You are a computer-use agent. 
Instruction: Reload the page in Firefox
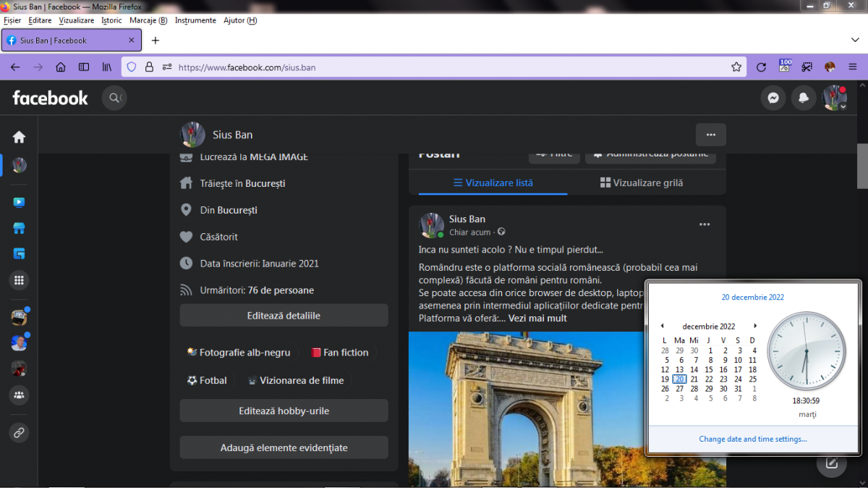tap(761, 67)
